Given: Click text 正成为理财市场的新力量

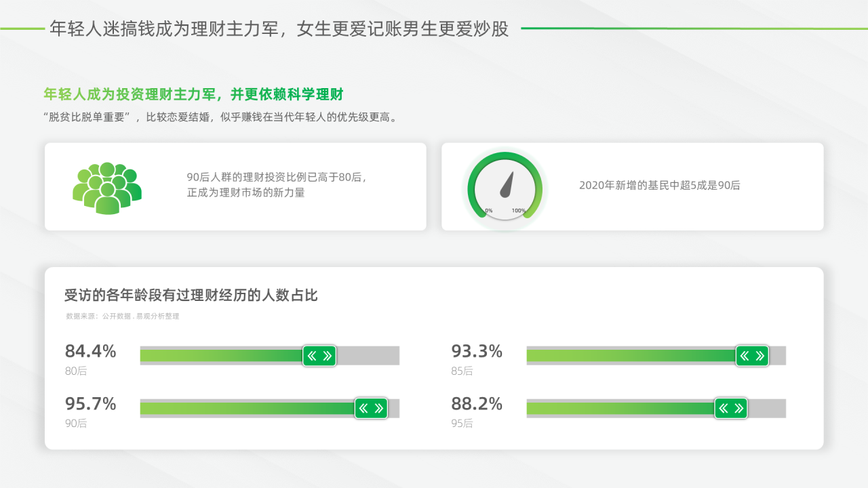Looking at the screenshot, I should click(246, 192).
